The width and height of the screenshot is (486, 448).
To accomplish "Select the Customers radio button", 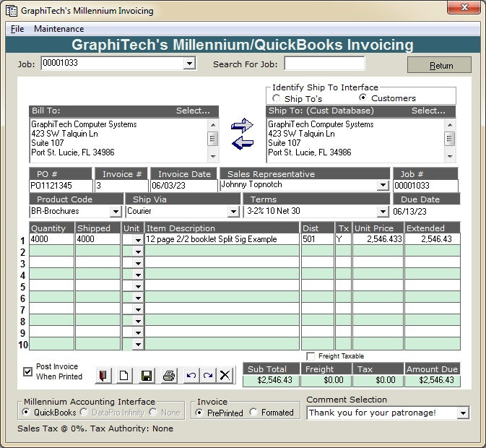I will coord(363,98).
